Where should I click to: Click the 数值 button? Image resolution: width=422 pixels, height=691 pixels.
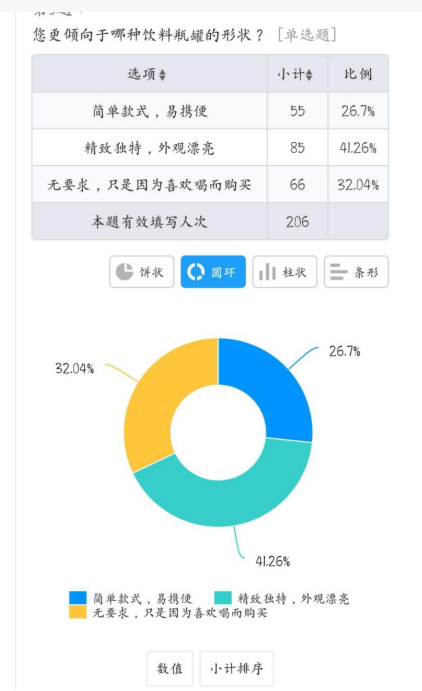170,669
